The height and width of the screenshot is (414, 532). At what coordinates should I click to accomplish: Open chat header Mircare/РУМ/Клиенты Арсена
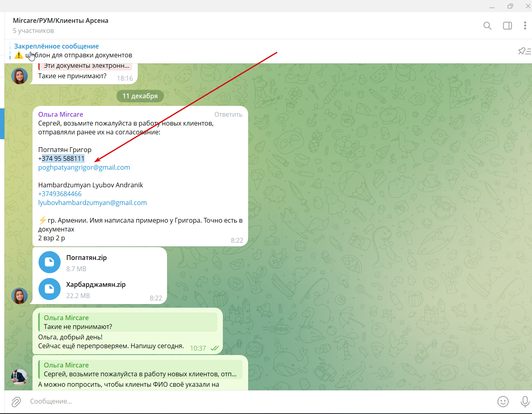click(x=61, y=20)
